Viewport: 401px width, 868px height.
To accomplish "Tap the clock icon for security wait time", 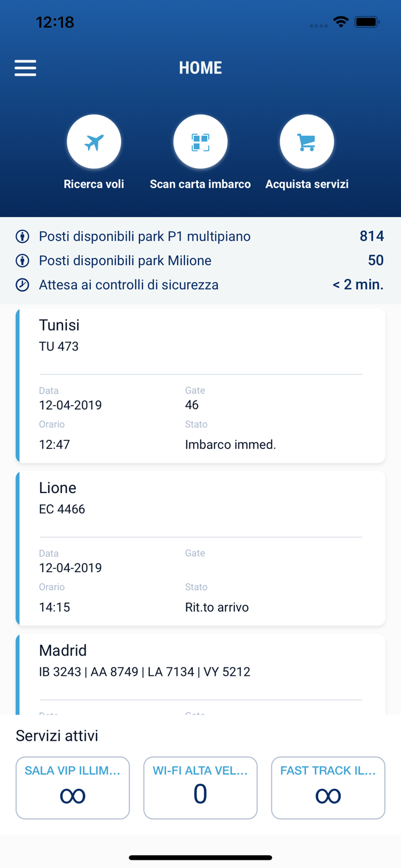I will point(21,285).
